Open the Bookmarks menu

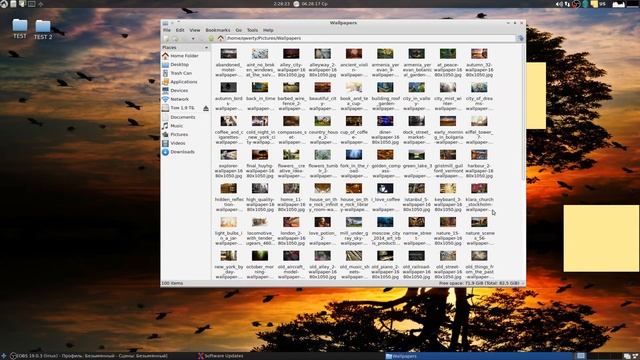218,30
